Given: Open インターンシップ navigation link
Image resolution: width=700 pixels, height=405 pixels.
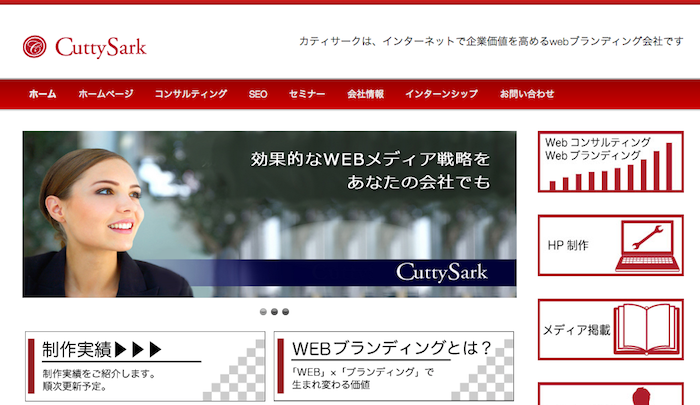Looking at the screenshot, I should tap(442, 94).
